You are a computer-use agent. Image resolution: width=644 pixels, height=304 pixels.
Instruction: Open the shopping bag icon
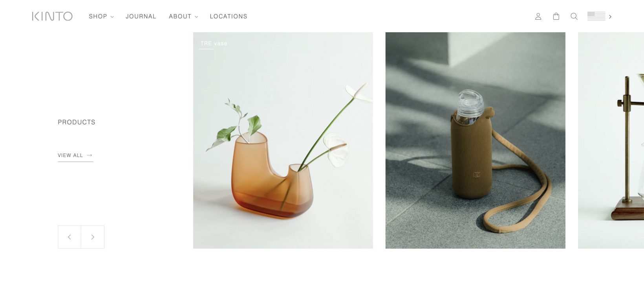tap(556, 16)
